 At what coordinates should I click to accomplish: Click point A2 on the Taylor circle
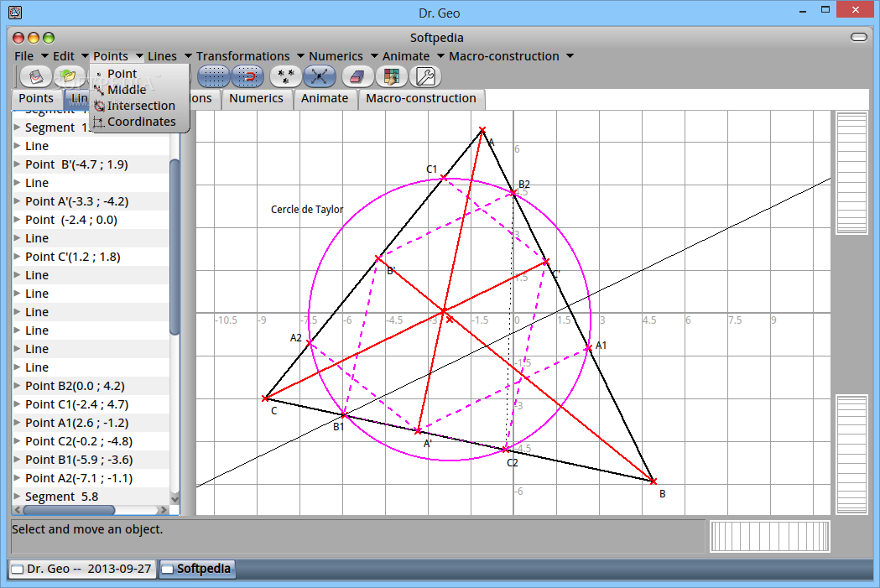(310, 342)
